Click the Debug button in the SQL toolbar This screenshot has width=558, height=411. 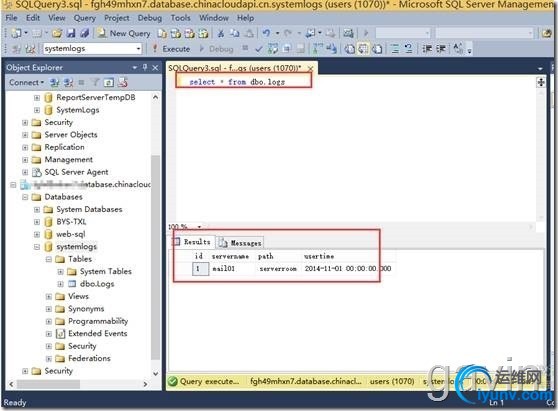point(217,49)
